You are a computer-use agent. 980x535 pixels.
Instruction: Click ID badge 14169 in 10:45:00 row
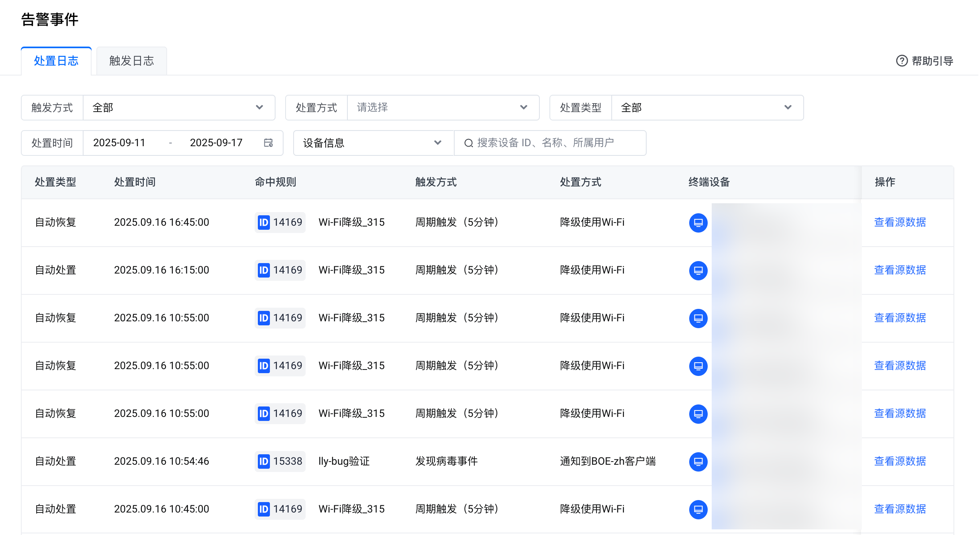(280, 509)
